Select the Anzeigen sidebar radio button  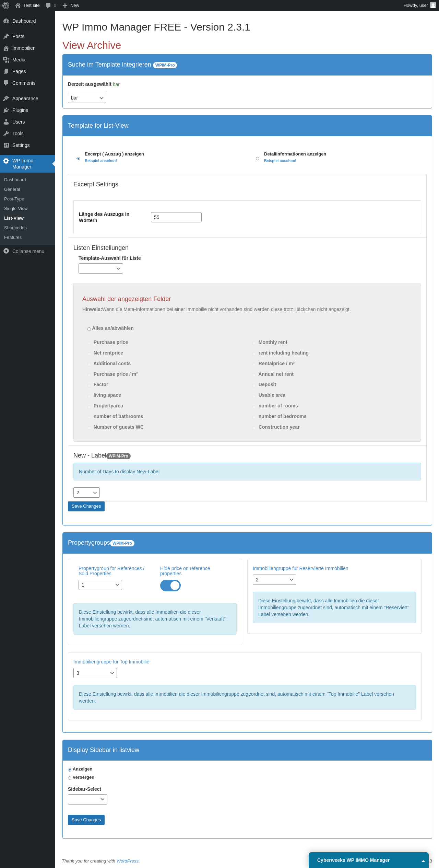tap(70, 770)
